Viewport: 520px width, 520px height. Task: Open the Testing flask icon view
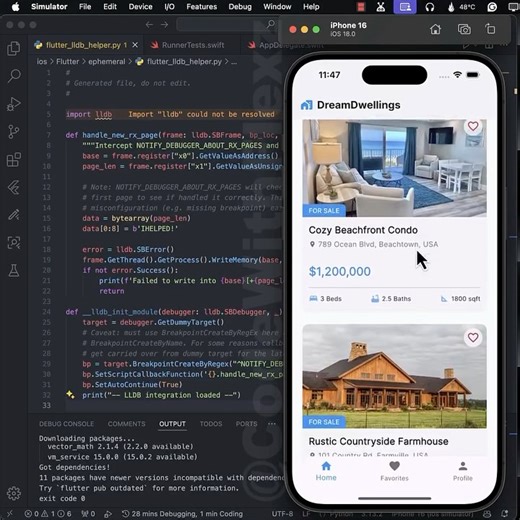[x=14, y=271]
